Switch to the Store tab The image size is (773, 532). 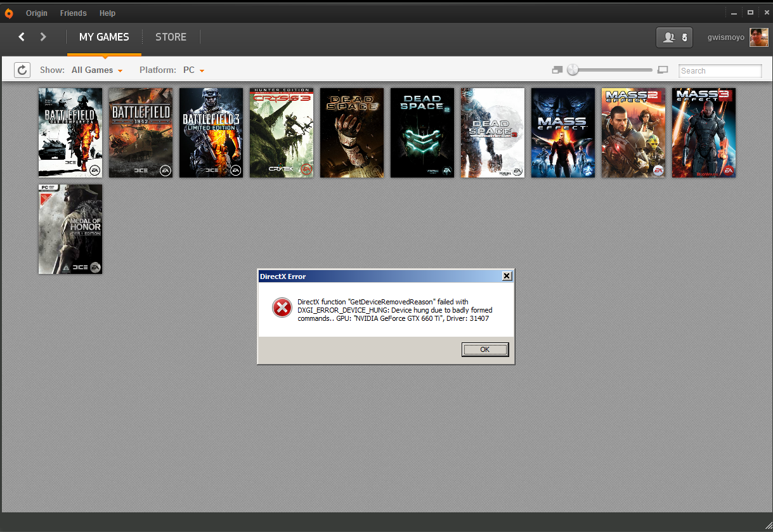click(x=171, y=37)
